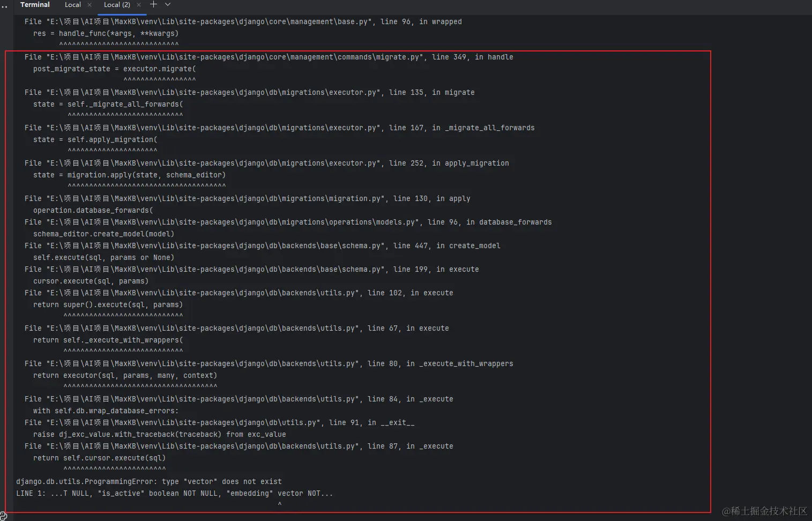Open executor.py line 135 traceback path
This screenshot has height=521, width=812.
[214, 93]
